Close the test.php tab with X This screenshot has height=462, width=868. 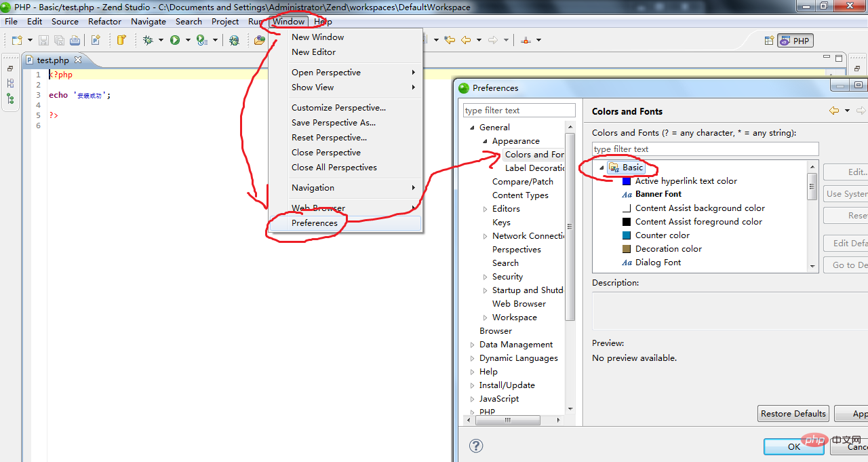tap(77, 60)
